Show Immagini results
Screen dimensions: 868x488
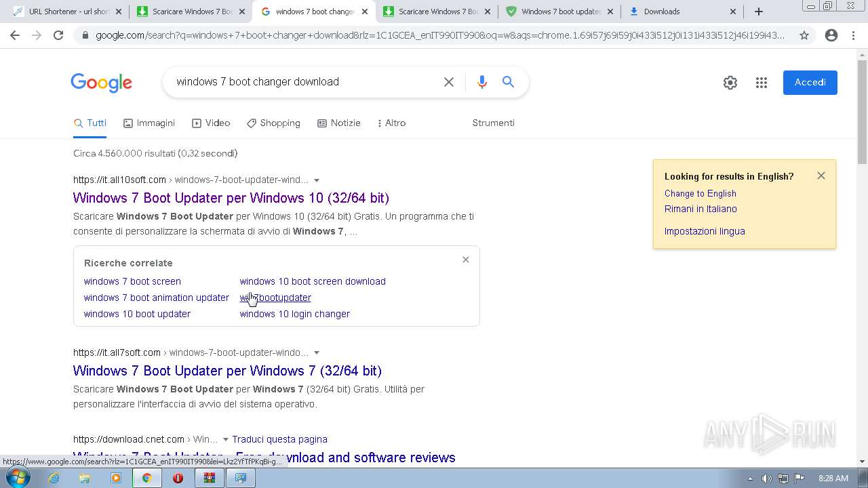149,123
